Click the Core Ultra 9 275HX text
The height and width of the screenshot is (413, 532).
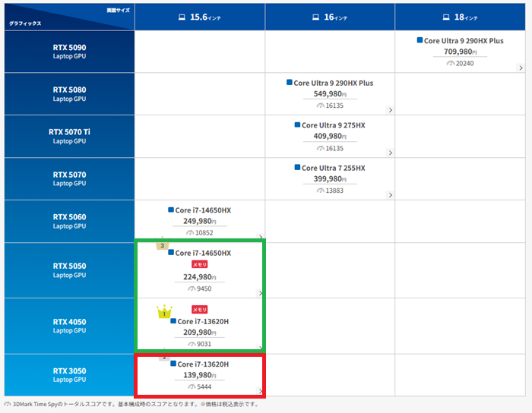(x=334, y=125)
